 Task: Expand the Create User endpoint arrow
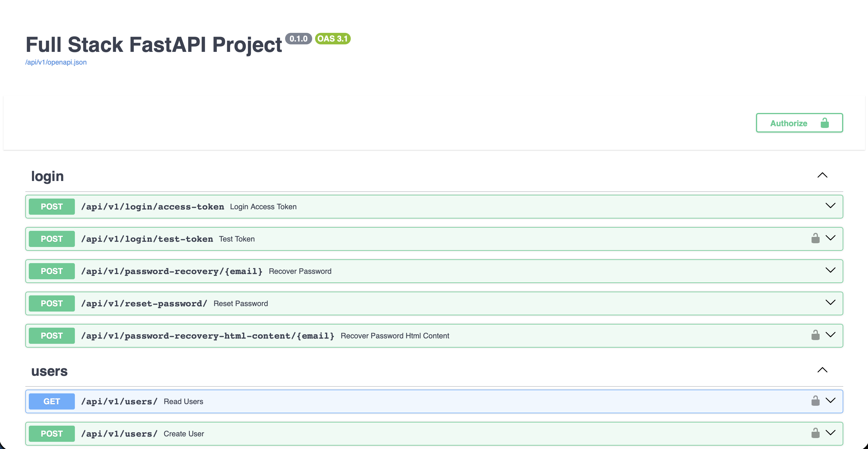tap(830, 433)
